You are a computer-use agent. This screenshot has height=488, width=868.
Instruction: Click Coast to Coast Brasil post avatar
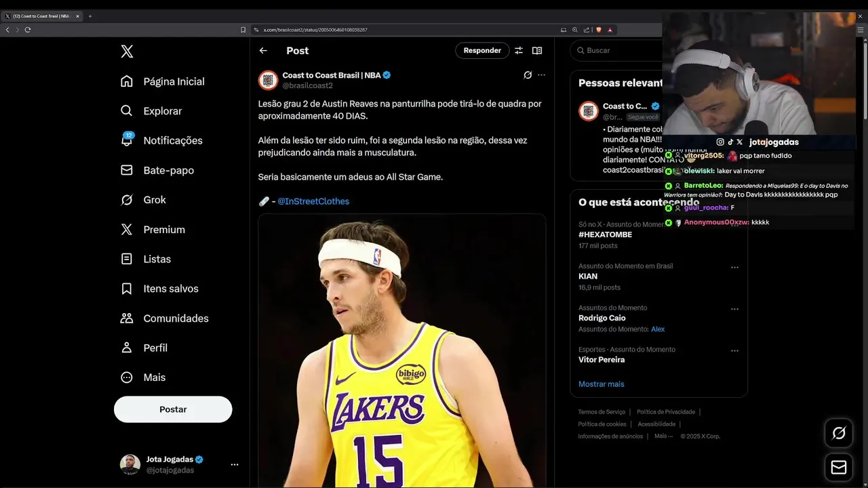point(268,80)
